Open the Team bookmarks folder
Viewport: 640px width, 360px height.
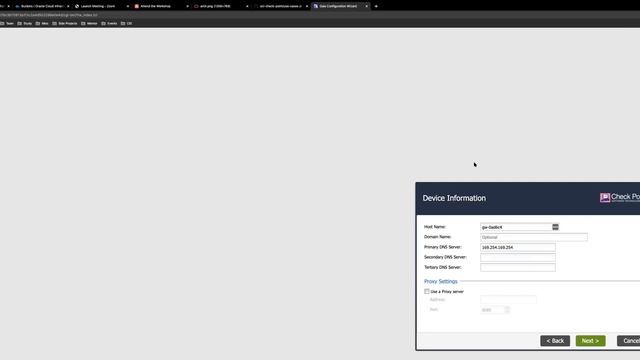click(7, 23)
